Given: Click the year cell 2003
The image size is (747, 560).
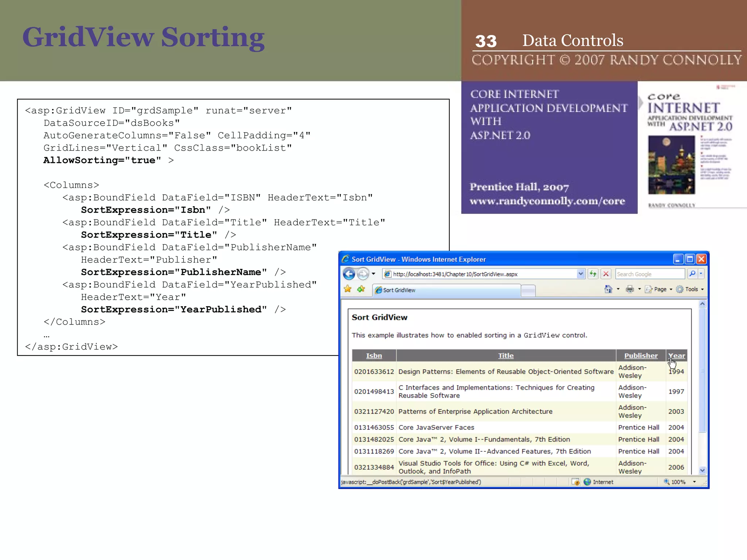Looking at the screenshot, I should 676,411.
